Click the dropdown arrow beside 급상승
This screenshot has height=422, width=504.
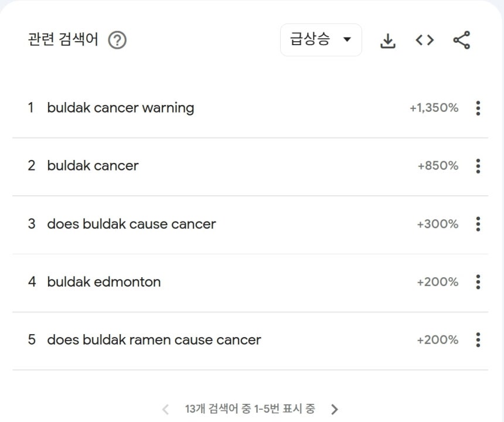click(347, 39)
